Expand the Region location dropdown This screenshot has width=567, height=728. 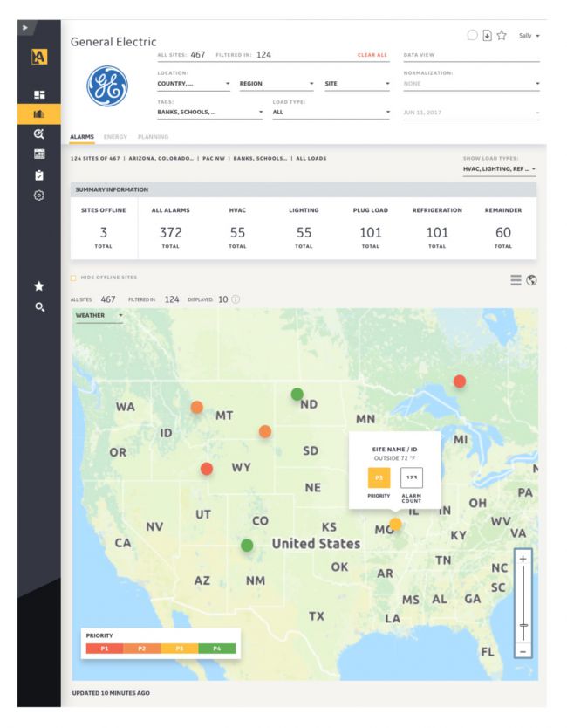point(276,84)
